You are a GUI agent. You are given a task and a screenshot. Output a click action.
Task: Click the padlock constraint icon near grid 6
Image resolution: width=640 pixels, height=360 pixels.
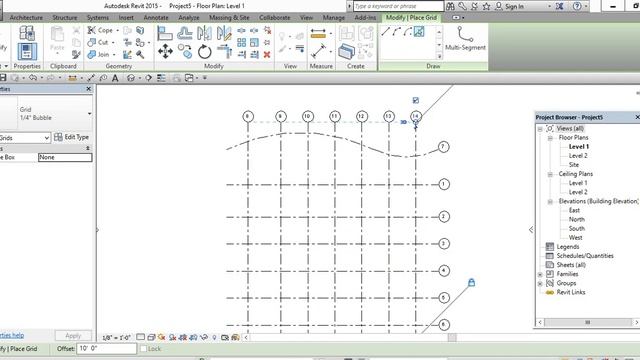pyautogui.click(x=471, y=282)
